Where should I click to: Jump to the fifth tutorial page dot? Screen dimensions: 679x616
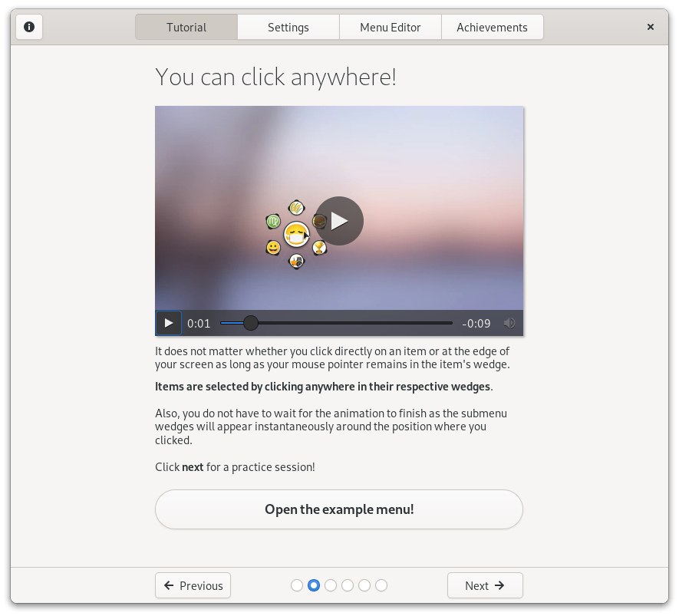coord(364,585)
